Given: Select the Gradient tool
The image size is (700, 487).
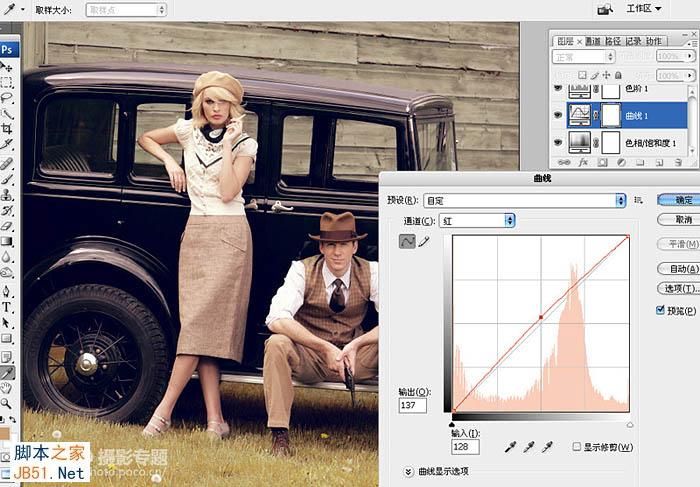Looking at the screenshot, I should click(x=7, y=241).
